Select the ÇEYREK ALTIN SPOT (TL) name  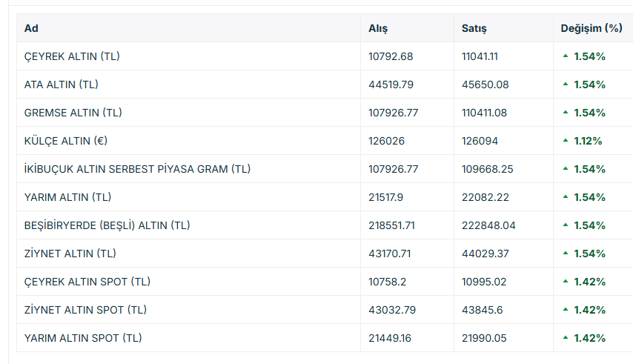pos(87,282)
